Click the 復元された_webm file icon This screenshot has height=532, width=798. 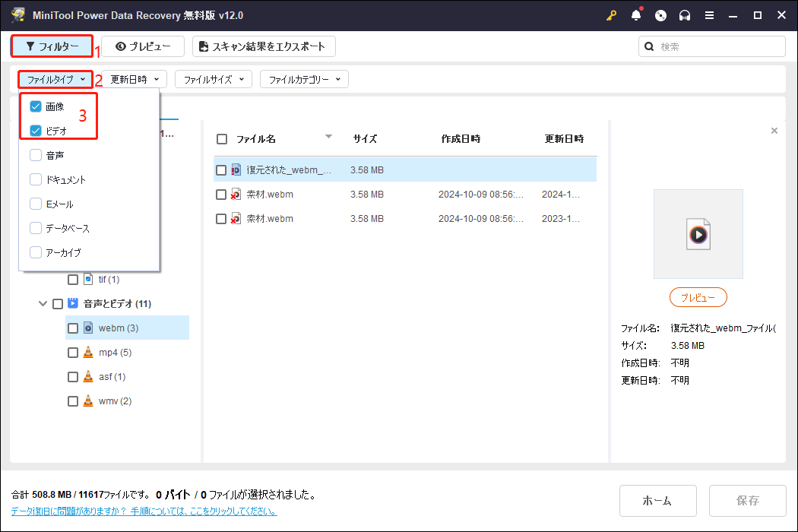[236, 169]
